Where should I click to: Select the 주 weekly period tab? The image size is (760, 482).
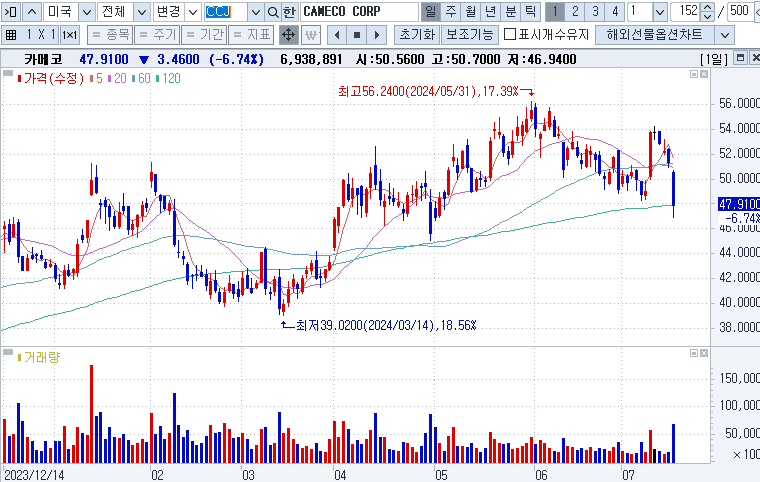pyautogui.click(x=451, y=12)
